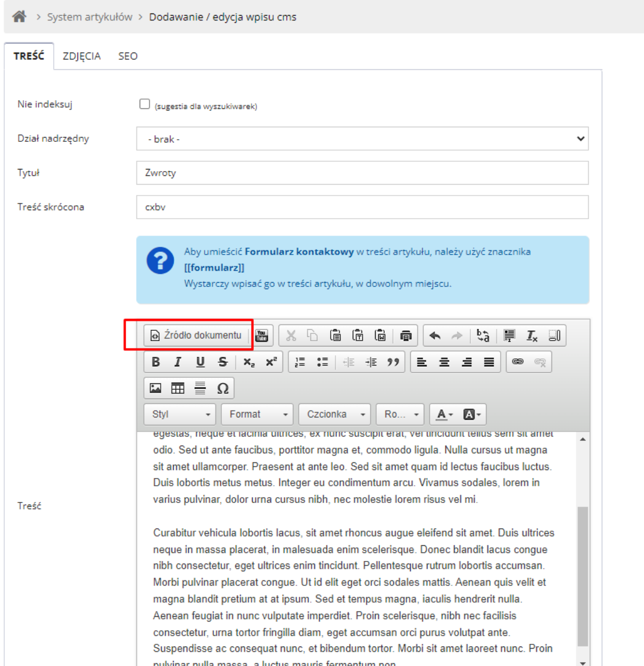Switch to the ZDJĘCIA tab
This screenshot has height=666, width=644.
click(82, 56)
